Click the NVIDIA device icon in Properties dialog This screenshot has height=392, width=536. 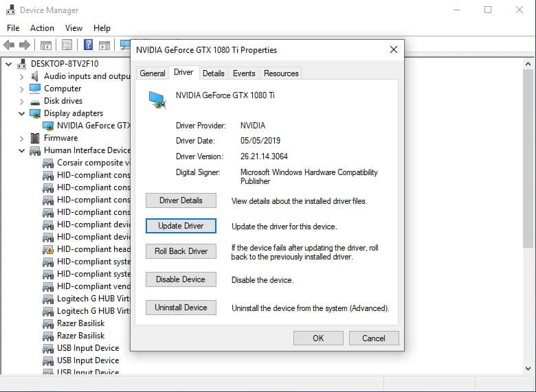[157, 100]
